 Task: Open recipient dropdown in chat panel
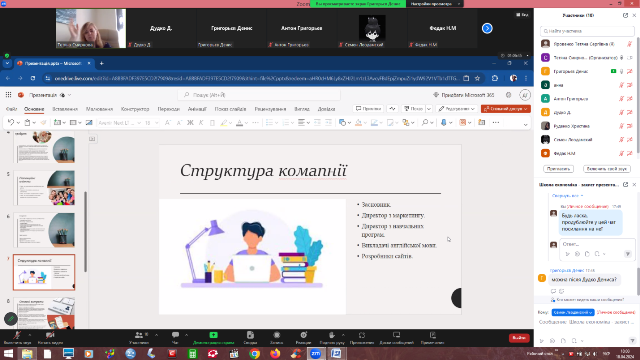click(573, 312)
